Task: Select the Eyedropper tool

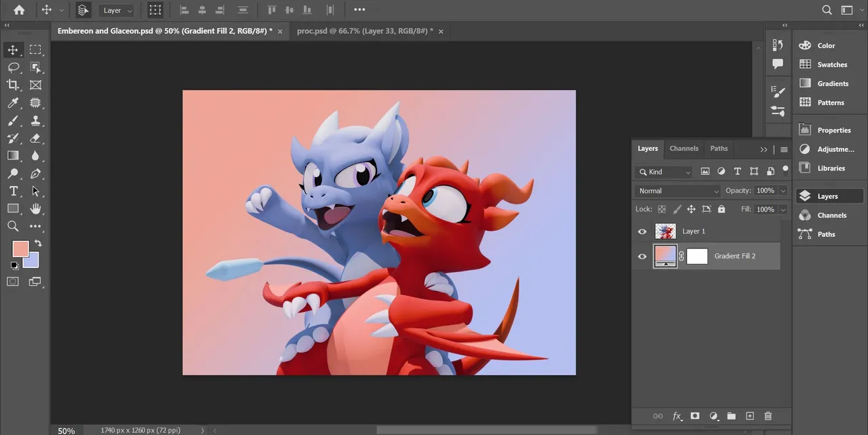Action: coord(13,102)
